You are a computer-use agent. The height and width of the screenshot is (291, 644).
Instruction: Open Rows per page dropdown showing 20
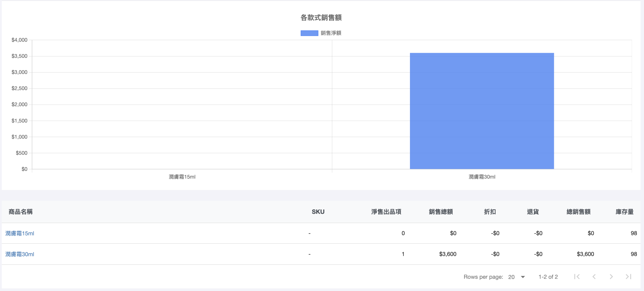tap(516, 277)
